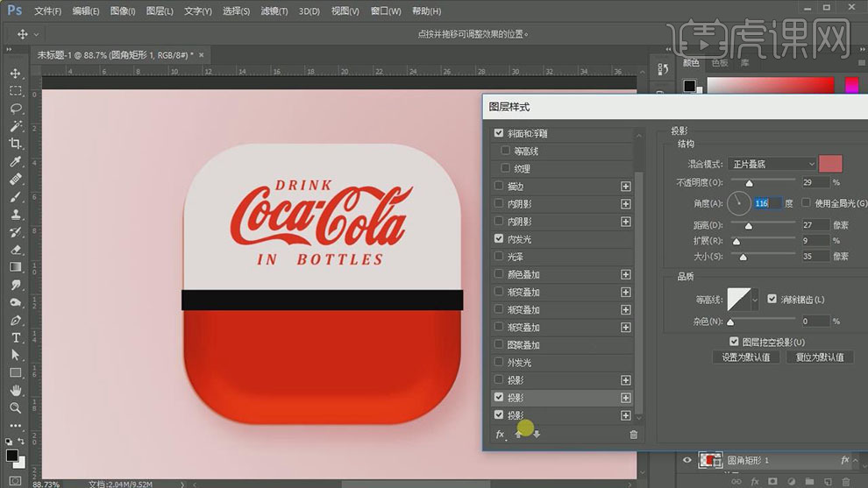Click the trash icon to delete effect

coord(633,434)
